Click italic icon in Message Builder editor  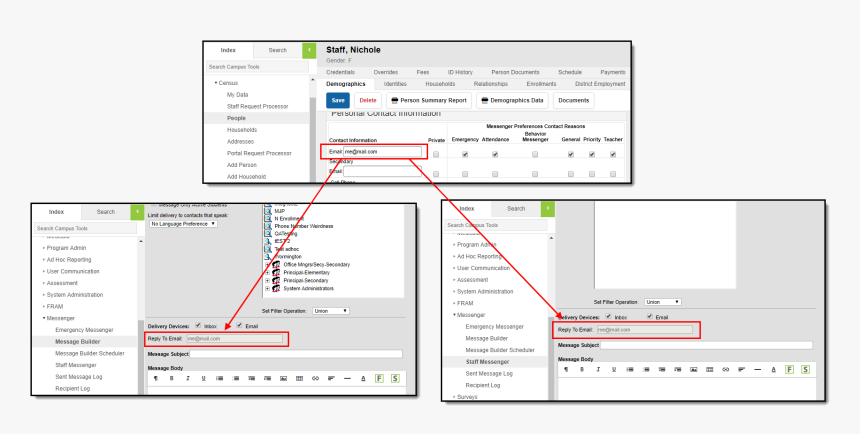click(188, 378)
